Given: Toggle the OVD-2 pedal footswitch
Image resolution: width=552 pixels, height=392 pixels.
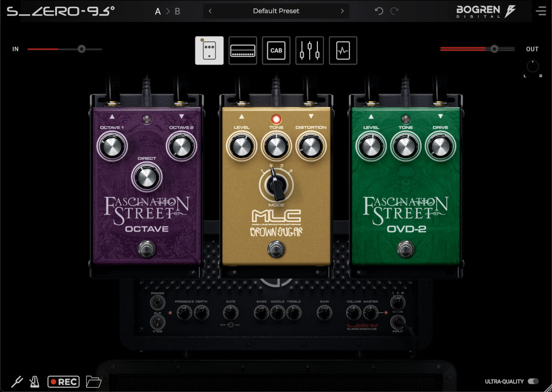Looking at the screenshot, I should click(x=405, y=249).
